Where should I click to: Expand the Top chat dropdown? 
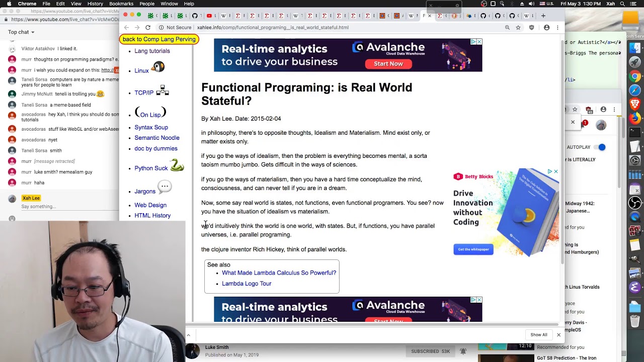(21, 32)
